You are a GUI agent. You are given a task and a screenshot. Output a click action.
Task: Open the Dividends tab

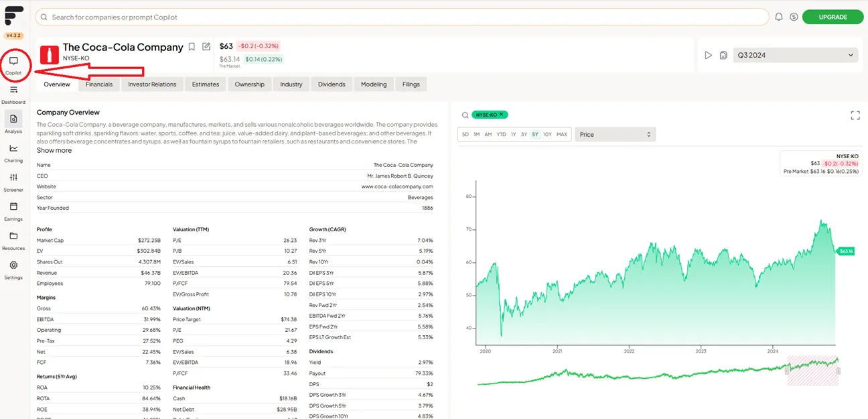332,84
